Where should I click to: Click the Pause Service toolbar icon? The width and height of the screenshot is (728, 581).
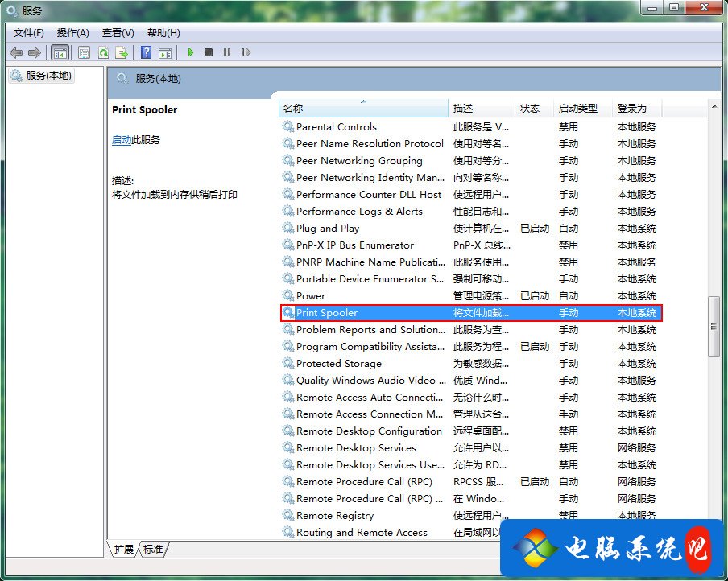click(226, 52)
